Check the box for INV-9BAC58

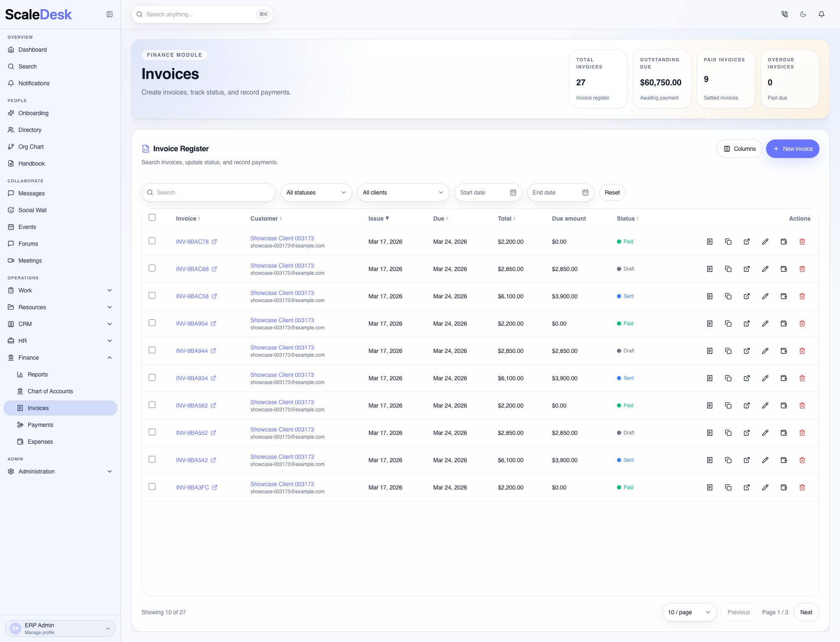[x=152, y=295]
